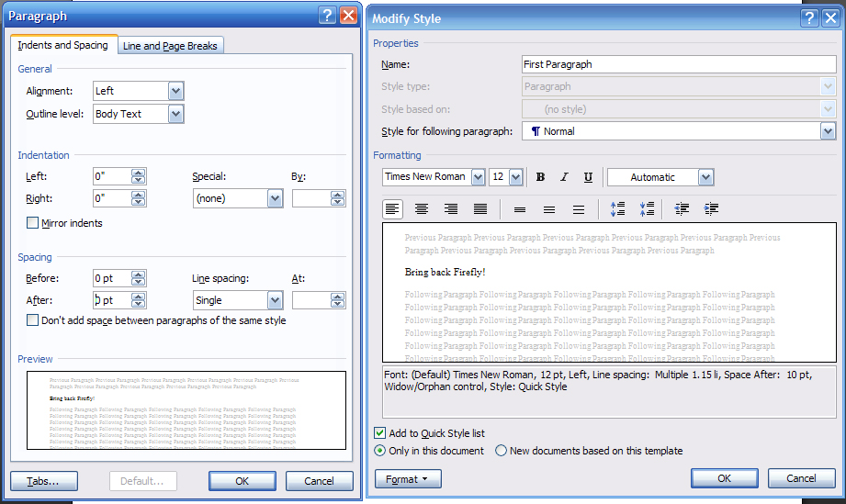
Task: Open Style for following paragraph dropdown
Action: click(x=828, y=131)
